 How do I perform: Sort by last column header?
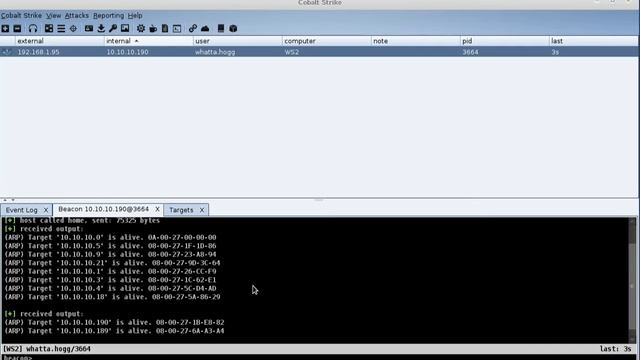pos(593,41)
